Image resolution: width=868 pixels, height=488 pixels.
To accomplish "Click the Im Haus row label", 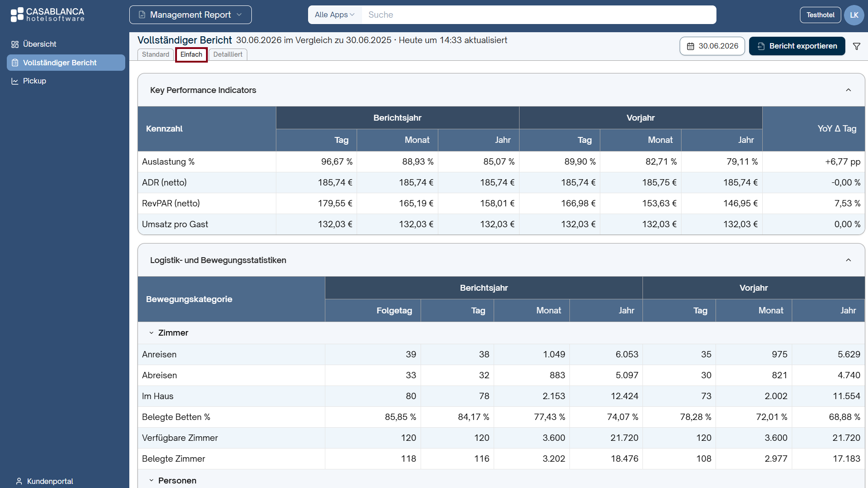I will [158, 396].
